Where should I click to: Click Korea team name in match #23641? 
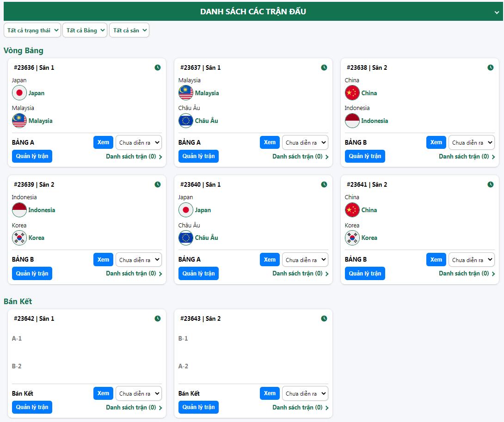click(x=369, y=238)
